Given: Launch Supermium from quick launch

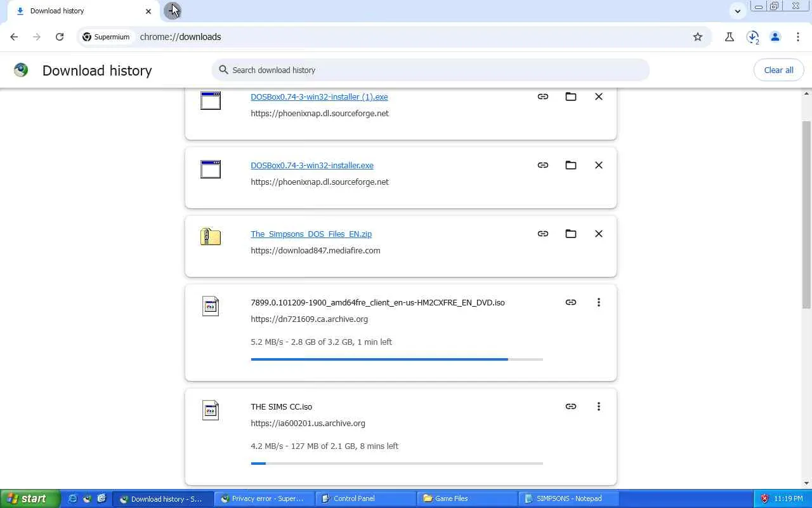Looking at the screenshot, I should click(x=87, y=498).
